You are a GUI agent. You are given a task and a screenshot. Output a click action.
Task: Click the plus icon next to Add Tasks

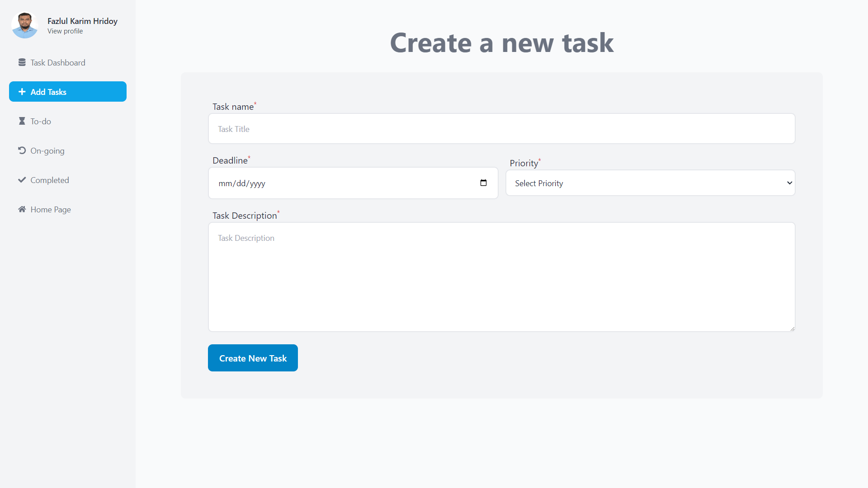[x=22, y=91]
